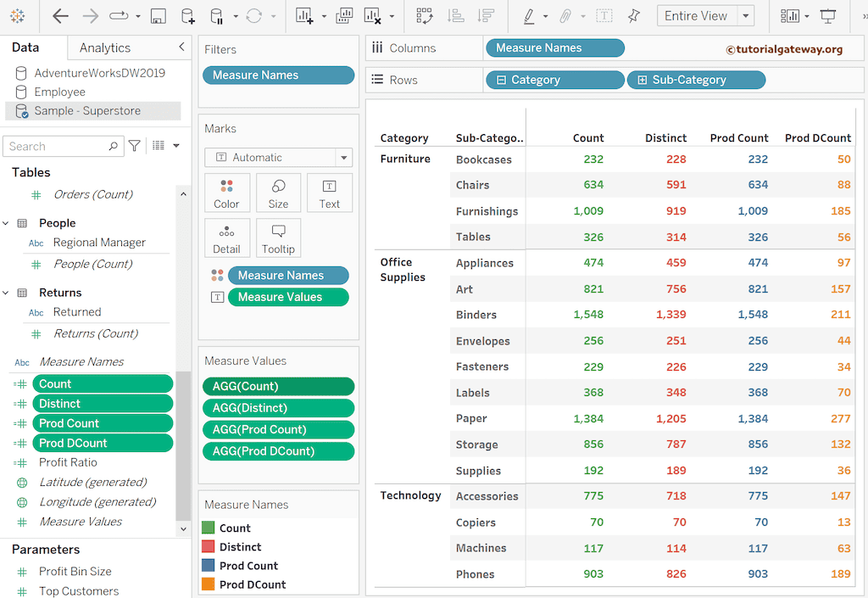Sort Sub-Categories ascending from the toolbar

(x=455, y=16)
